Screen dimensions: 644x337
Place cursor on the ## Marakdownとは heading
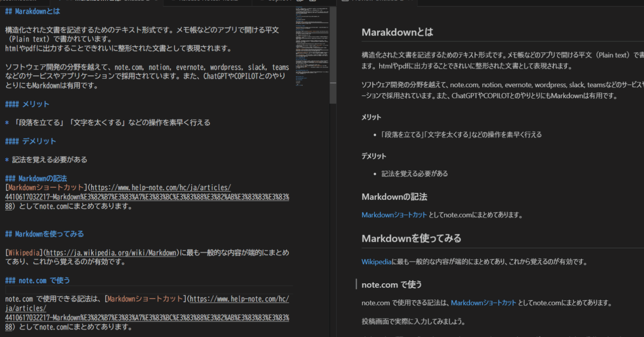tap(33, 11)
